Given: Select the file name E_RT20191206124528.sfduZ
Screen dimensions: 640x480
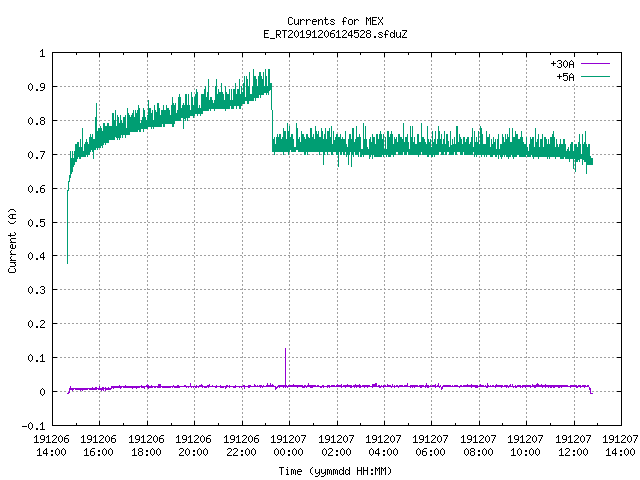Looking at the screenshot, I should pos(335,34).
